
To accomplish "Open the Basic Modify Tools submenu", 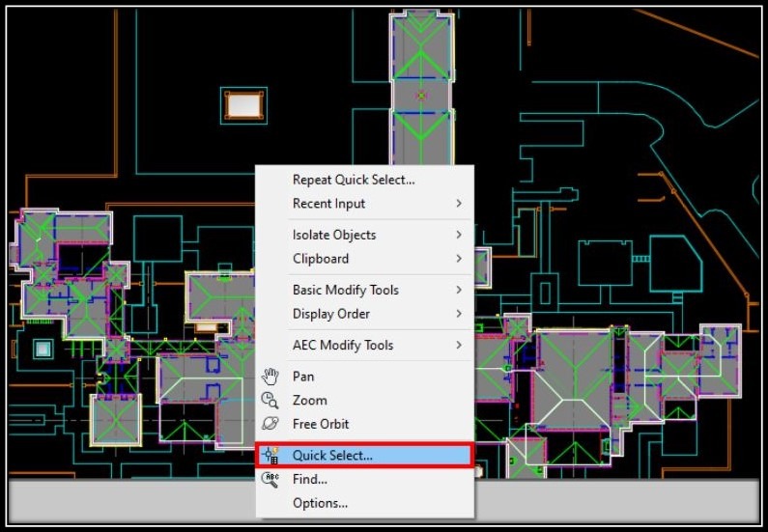I will pos(364,291).
